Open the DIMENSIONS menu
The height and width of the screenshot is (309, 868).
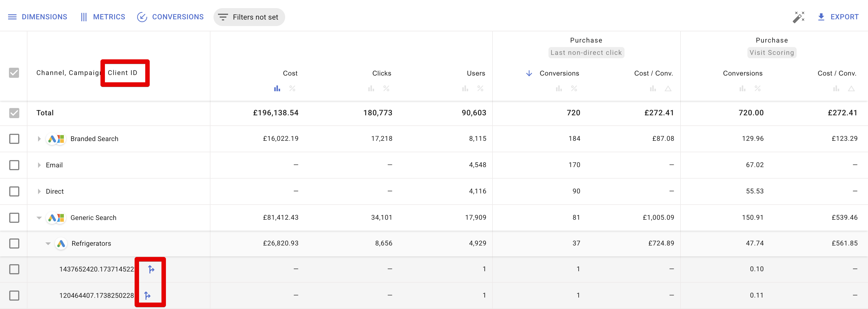38,17
